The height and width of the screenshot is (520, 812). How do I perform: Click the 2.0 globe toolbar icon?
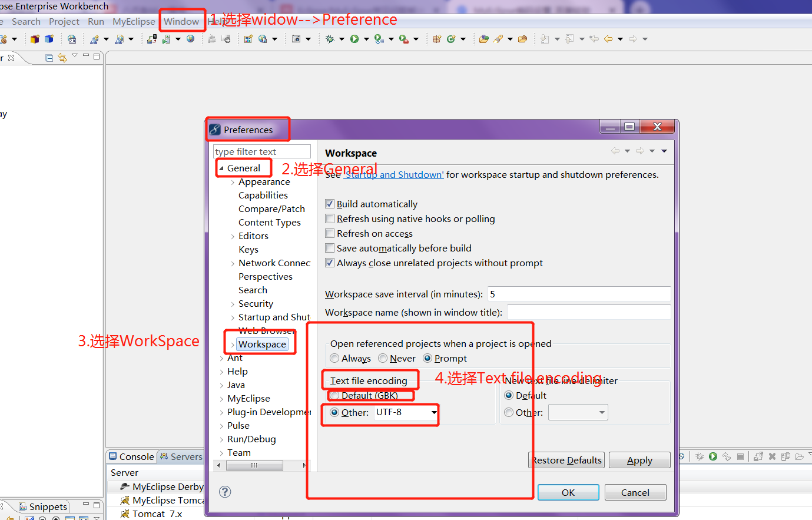[x=72, y=39]
